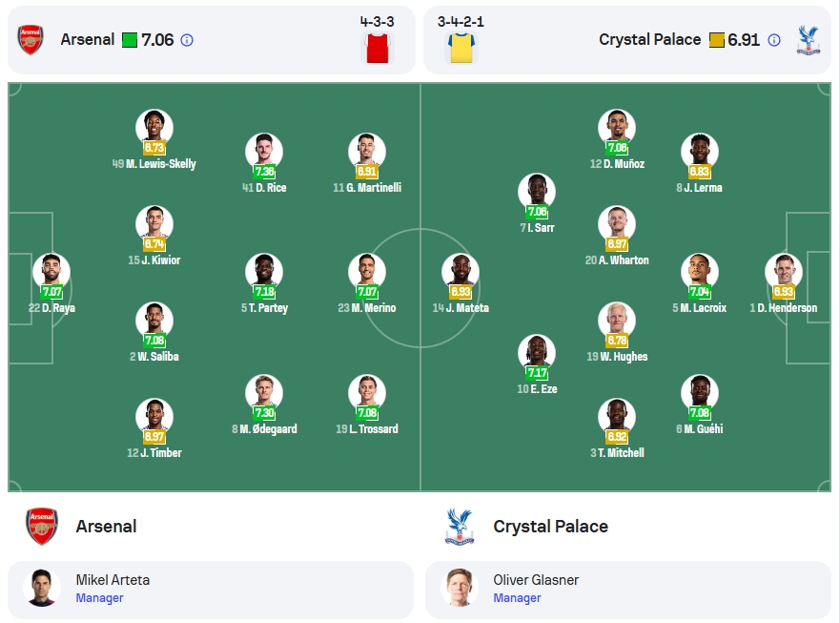The image size is (840, 623).
Task: Open D. Raya's player photo
Action: [x=51, y=272]
